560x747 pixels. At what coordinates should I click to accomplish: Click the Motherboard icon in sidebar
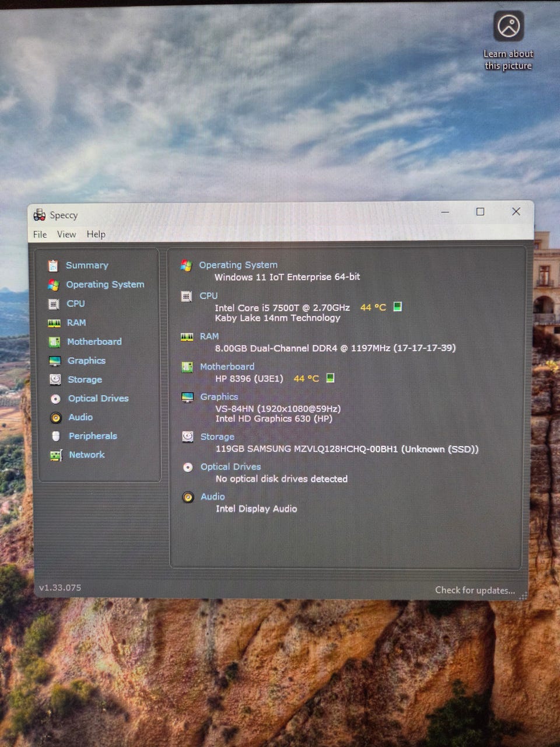[54, 342]
